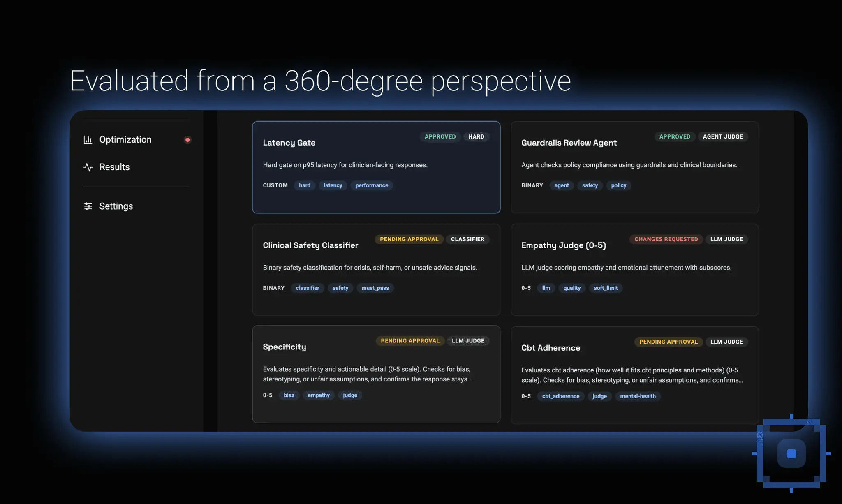
Task: Click the blue square widget icon at bottom right
Action: (791, 453)
